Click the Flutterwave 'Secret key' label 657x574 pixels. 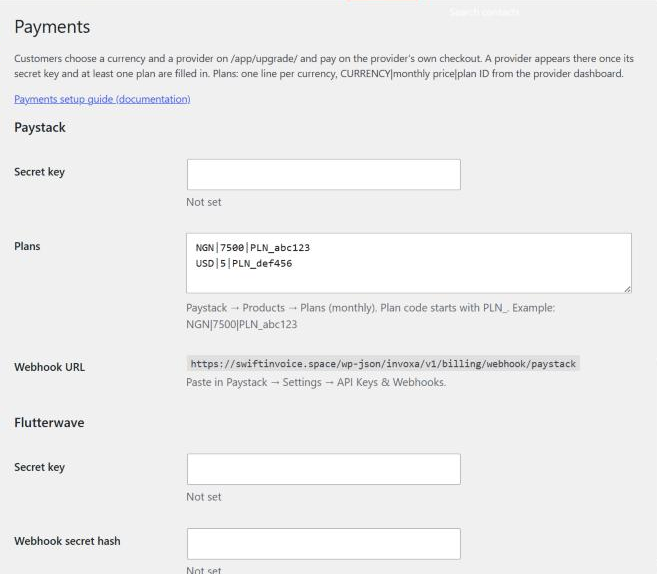point(39,467)
